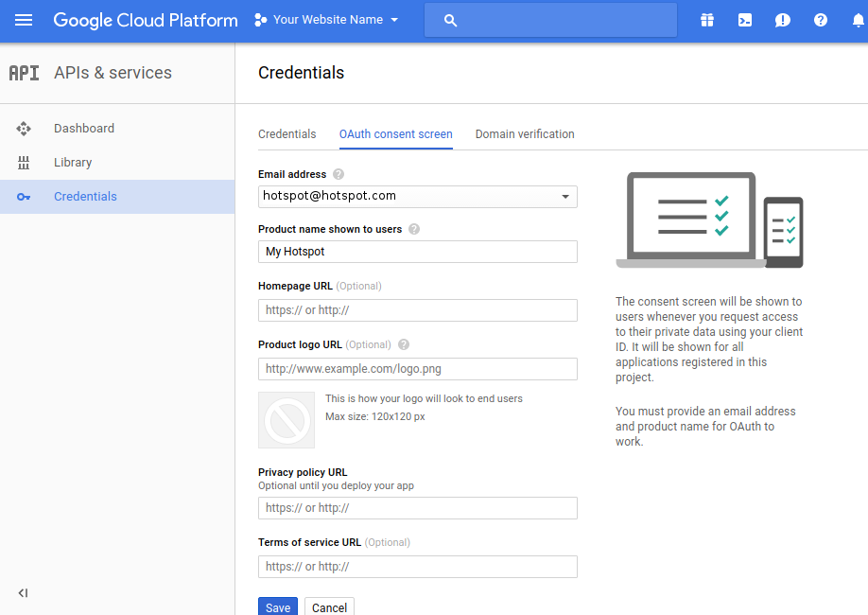Click the Dashboard sidebar icon
The height and width of the screenshot is (615, 868).
tap(24, 129)
